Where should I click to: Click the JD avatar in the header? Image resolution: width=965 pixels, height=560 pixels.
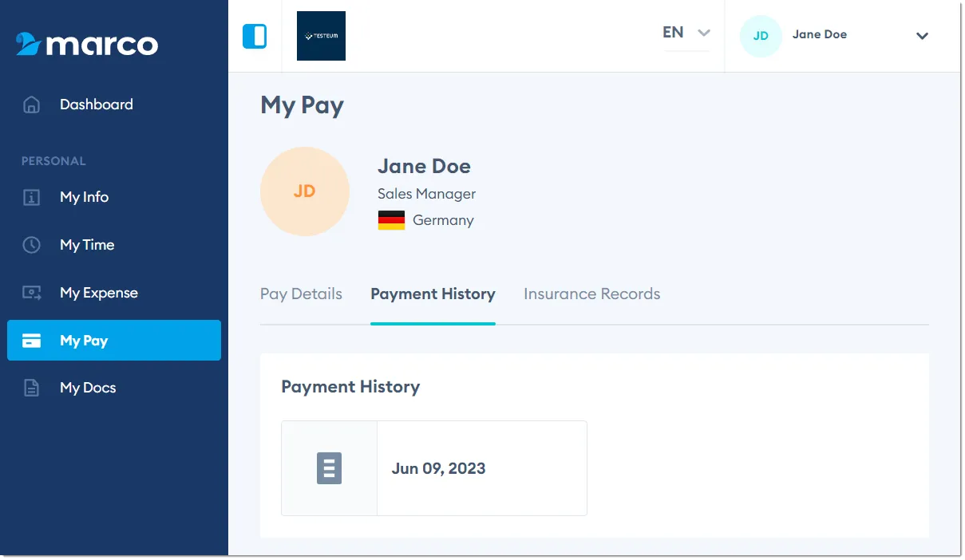[x=761, y=36]
